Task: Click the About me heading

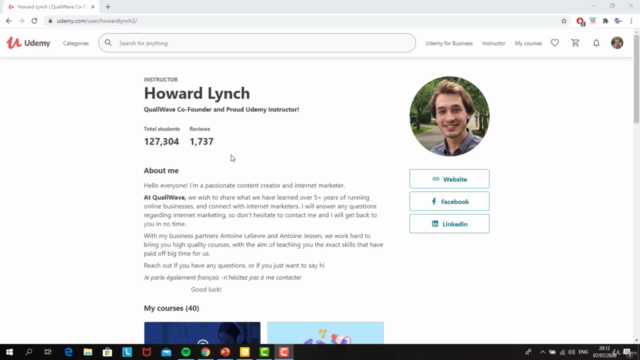Action: pyautogui.click(x=161, y=171)
